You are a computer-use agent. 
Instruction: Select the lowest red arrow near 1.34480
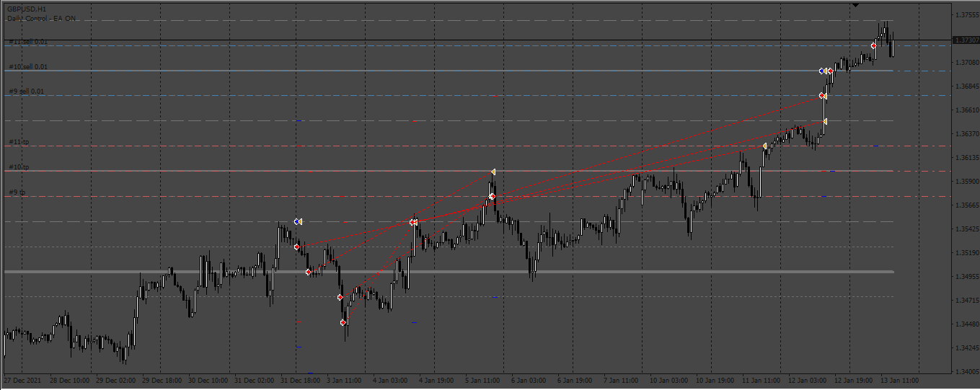coord(343,323)
